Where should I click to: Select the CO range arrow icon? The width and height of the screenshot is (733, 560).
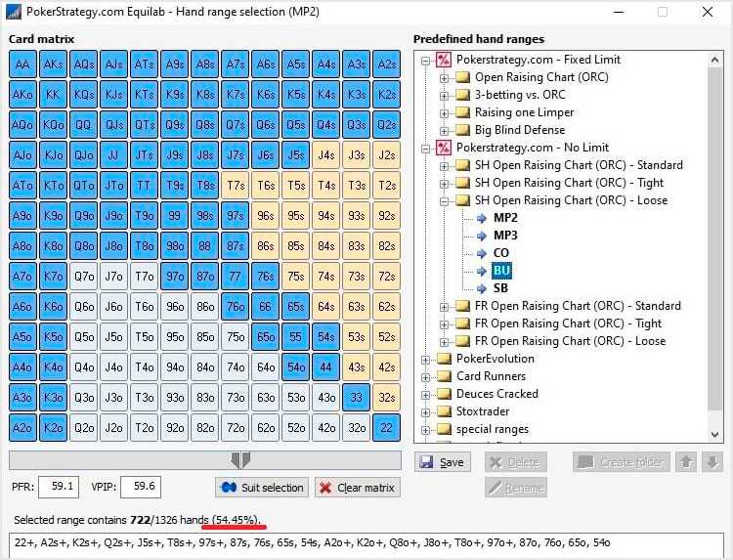[x=482, y=253]
